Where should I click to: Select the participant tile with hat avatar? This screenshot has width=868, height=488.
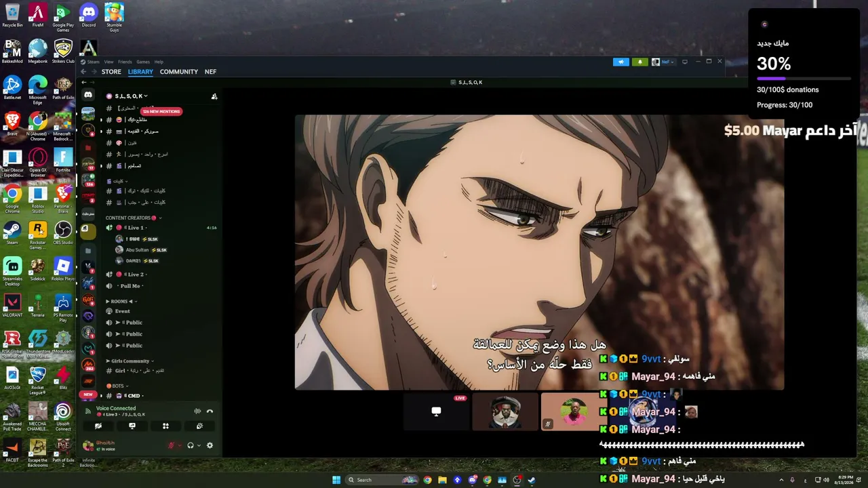pyautogui.click(x=505, y=411)
